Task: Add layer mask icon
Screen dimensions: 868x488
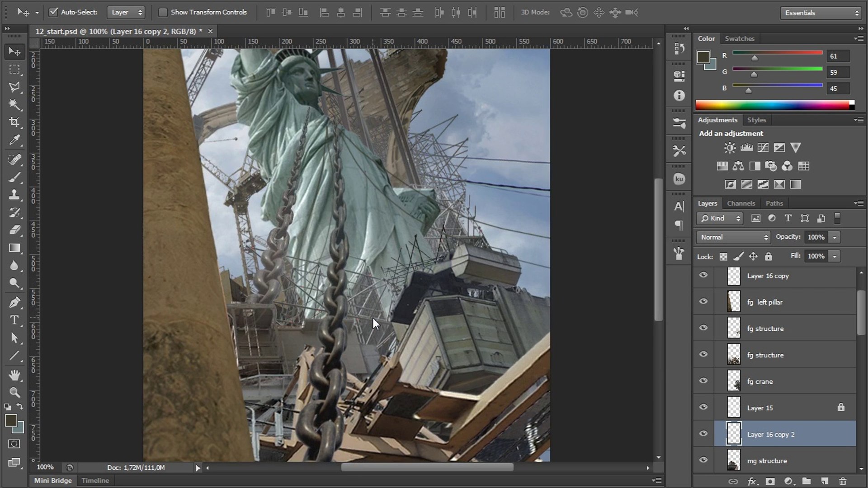Action: click(x=770, y=481)
